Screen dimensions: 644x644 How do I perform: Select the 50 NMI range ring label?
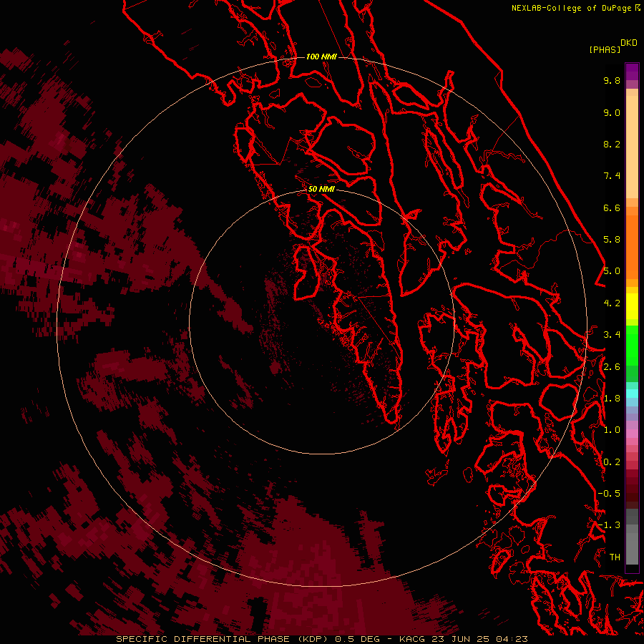coord(321,189)
